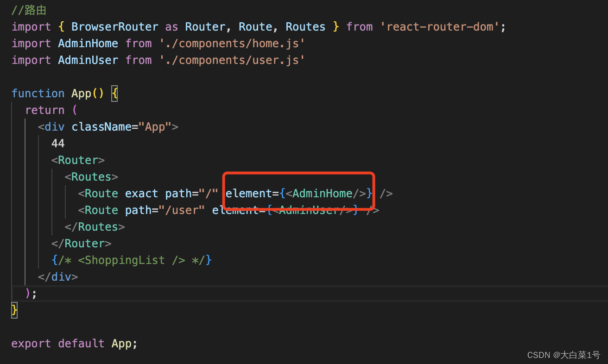Click the closing </div> tag

(58, 276)
